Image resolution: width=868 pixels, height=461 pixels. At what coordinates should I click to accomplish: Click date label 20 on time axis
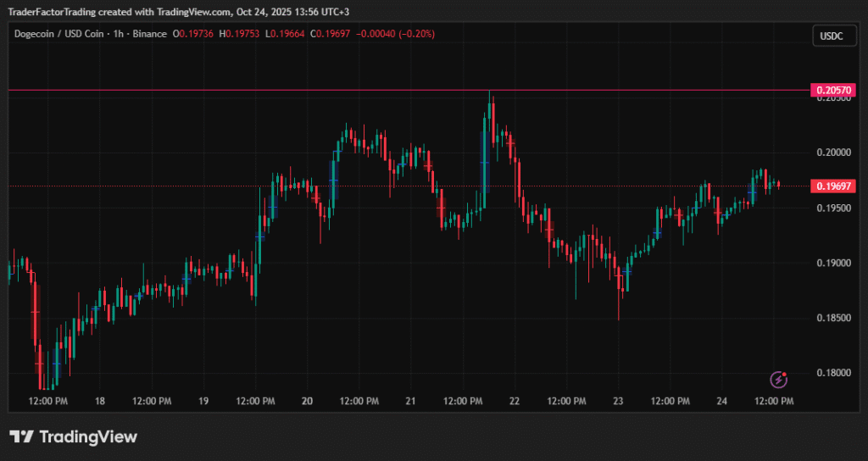[x=307, y=401]
